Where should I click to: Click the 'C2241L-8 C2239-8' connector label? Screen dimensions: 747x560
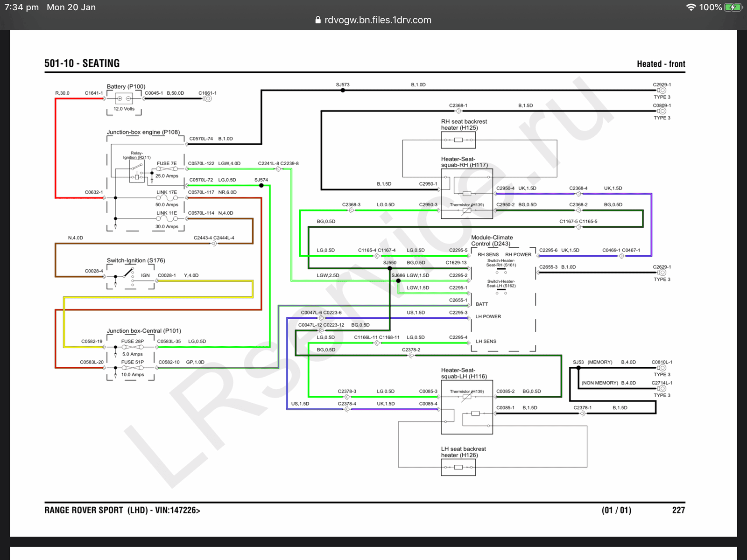(278, 163)
